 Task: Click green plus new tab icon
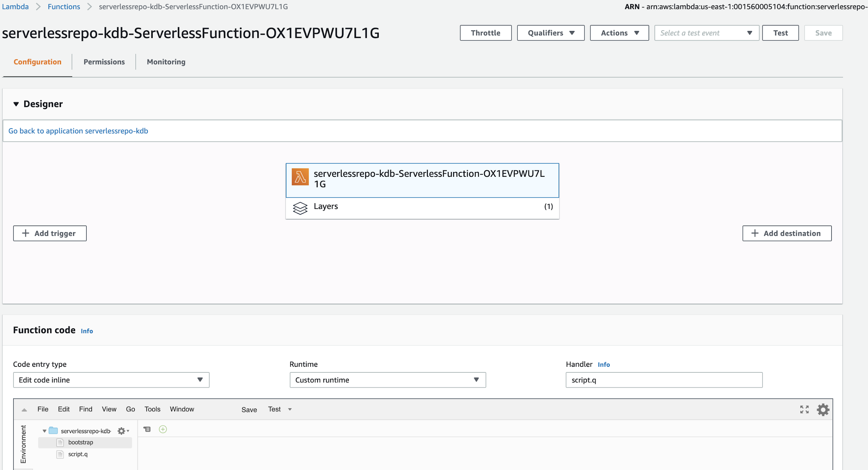tap(163, 429)
